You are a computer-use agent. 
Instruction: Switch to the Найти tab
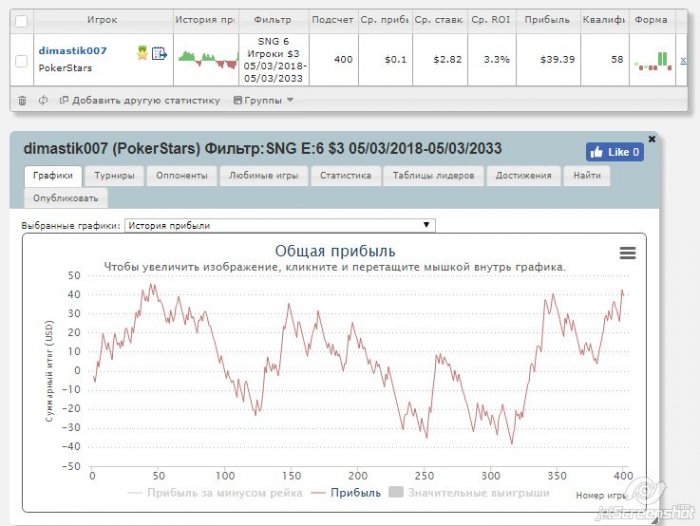click(x=587, y=175)
